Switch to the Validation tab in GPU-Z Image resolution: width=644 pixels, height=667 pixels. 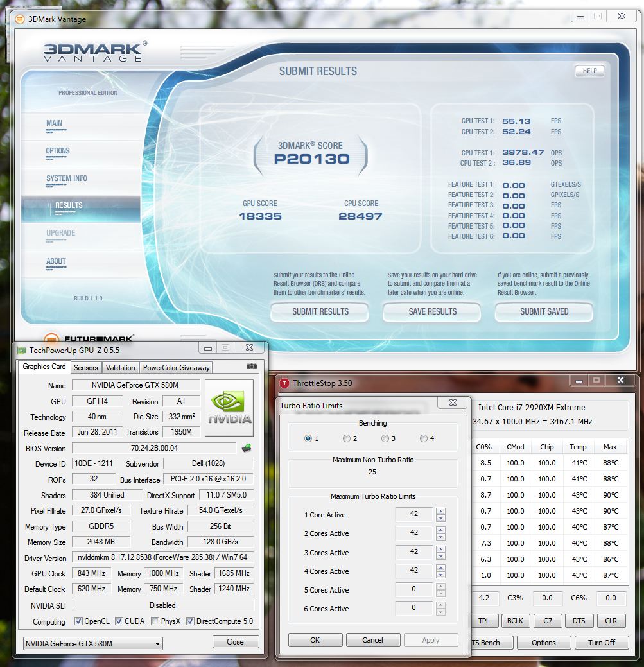(x=120, y=368)
